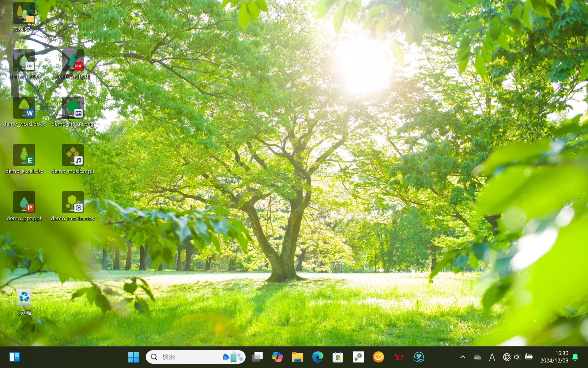Select the demo_movie.mov file icon
The height and width of the screenshot is (368, 588).
(x=73, y=202)
